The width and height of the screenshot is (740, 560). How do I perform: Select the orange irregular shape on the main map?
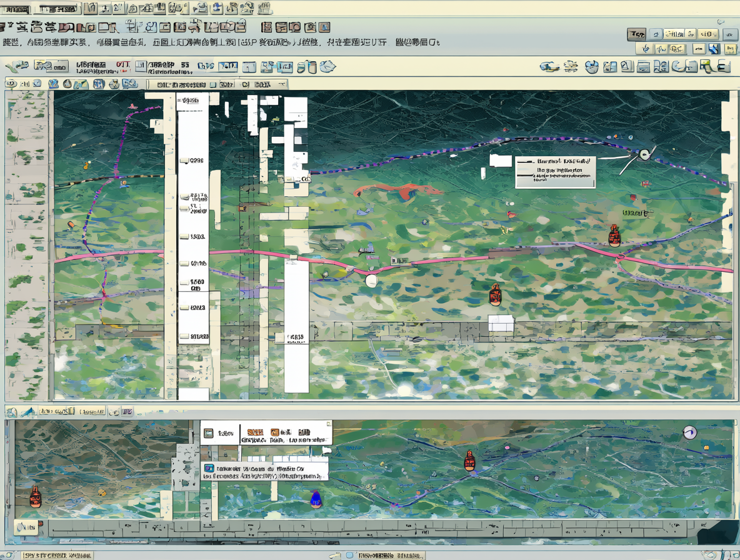398,190
